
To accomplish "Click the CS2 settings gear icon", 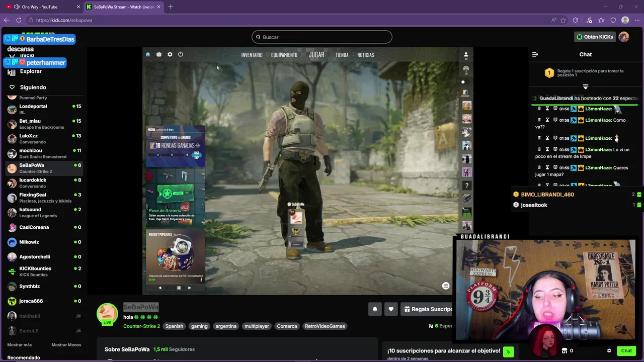I will [170, 54].
